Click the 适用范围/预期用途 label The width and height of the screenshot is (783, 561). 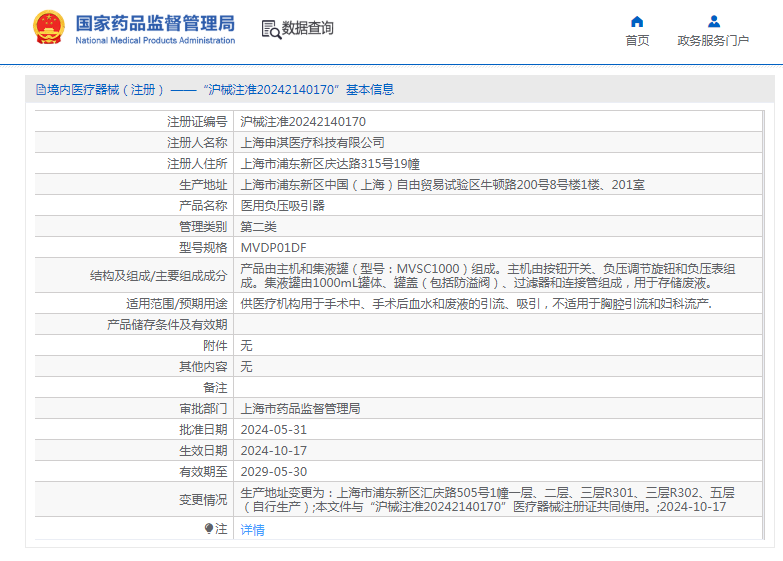pyautogui.click(x=177, y=304)
